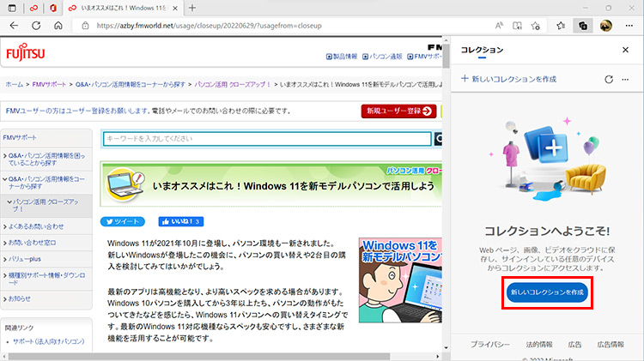The height and width of the screenshot is (361, 644).
Task: Click the 新規ユーザー登録 red button
Action: (398, 111)
